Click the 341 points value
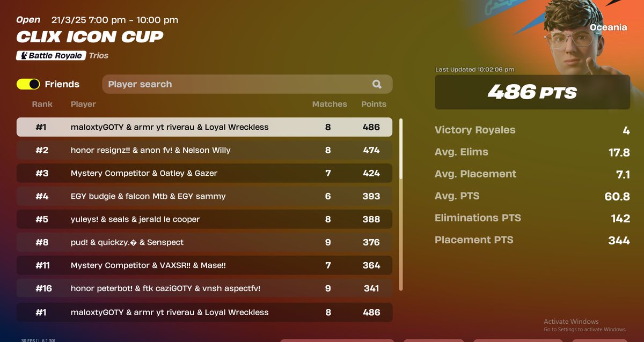Viewport: 644px width, 342px height. coord(371,288)
